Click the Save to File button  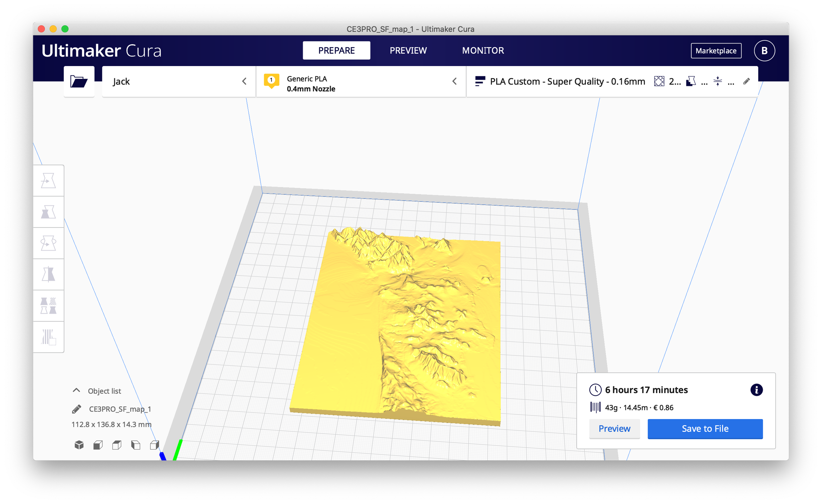[x=705, y=429]
